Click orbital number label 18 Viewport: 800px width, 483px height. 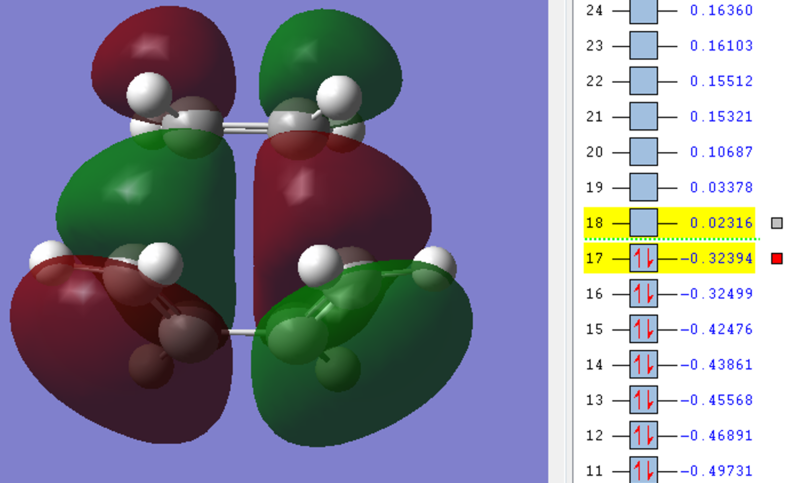[594, 223]
